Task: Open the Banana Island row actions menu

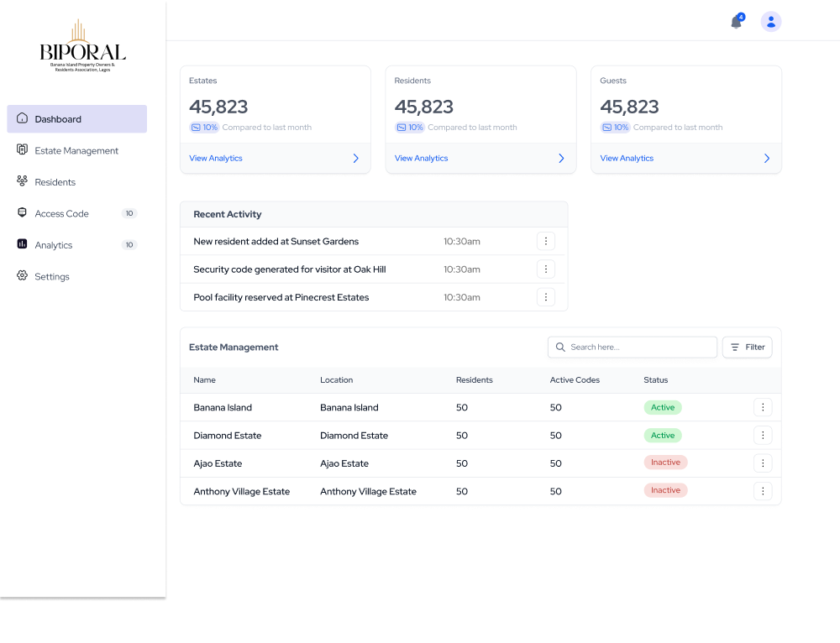Action: pyautogui.click(x=763, y=407)
